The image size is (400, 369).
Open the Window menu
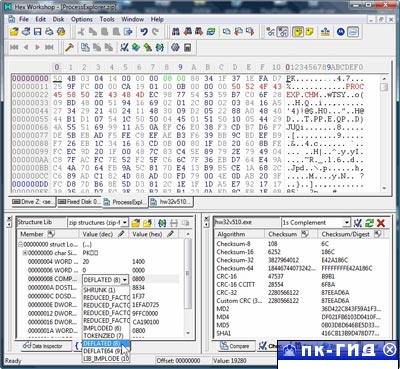click(132, 19)
